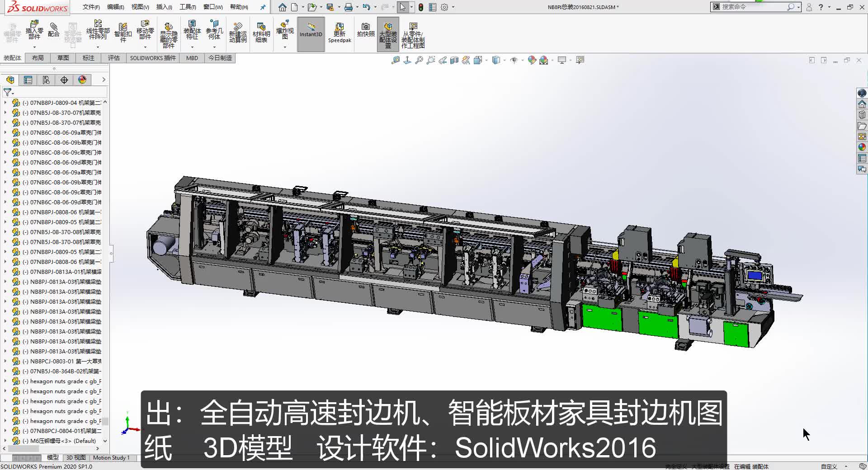
Task: Toggle 大型装配体设置 Large Assembly Mode
Action: pyautogui.click(x=387, y=33)
